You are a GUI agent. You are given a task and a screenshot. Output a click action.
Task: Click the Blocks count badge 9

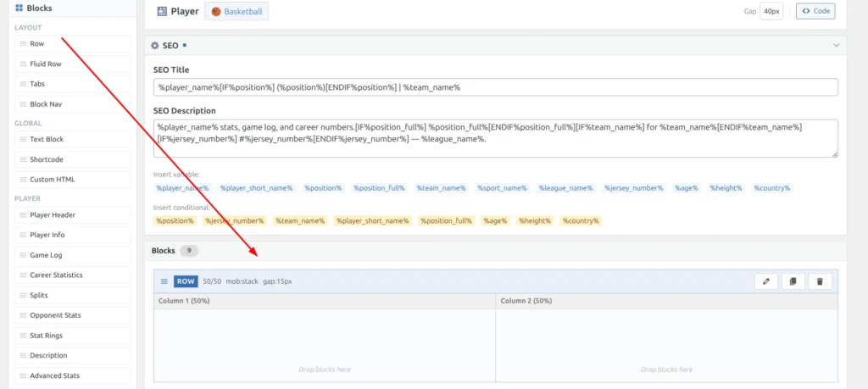[x=189, y=251]
